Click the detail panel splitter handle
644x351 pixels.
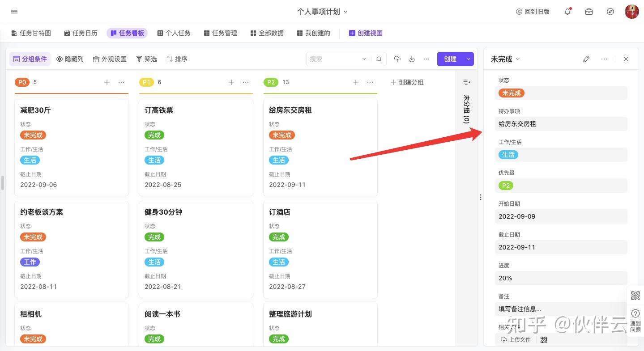[x=480, y=197]
